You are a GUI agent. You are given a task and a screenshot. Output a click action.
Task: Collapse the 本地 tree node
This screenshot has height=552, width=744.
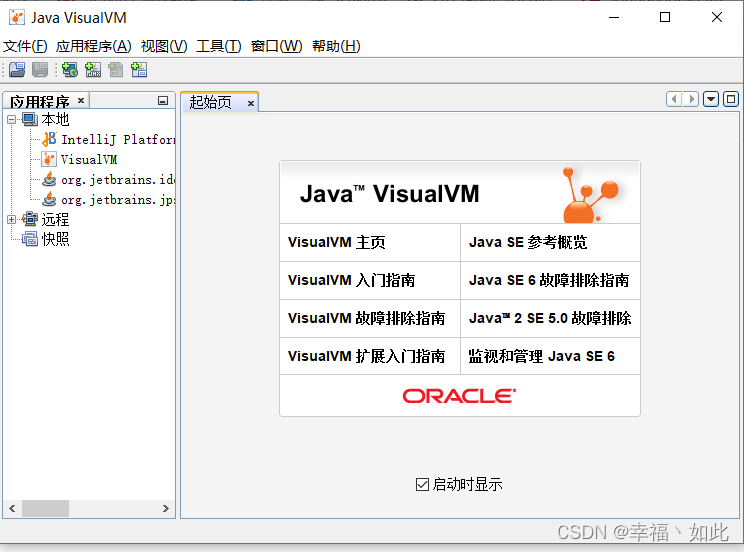12,120
